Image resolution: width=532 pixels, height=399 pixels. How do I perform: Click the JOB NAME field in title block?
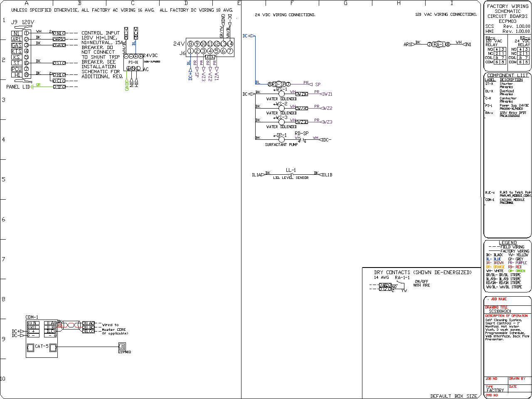tap(499, 299)
